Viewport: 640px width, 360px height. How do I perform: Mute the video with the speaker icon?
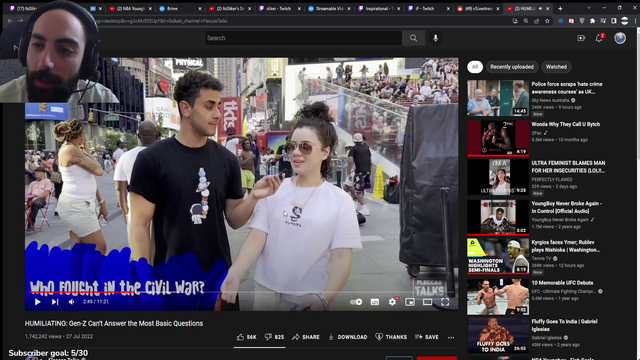[x=71, y=302]
